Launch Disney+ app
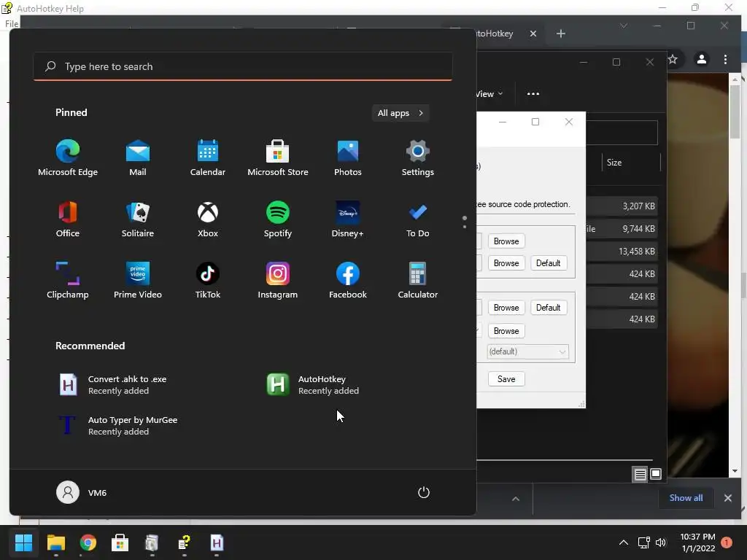The width and height of the screenshot is (747, 560). pos(348,219)
